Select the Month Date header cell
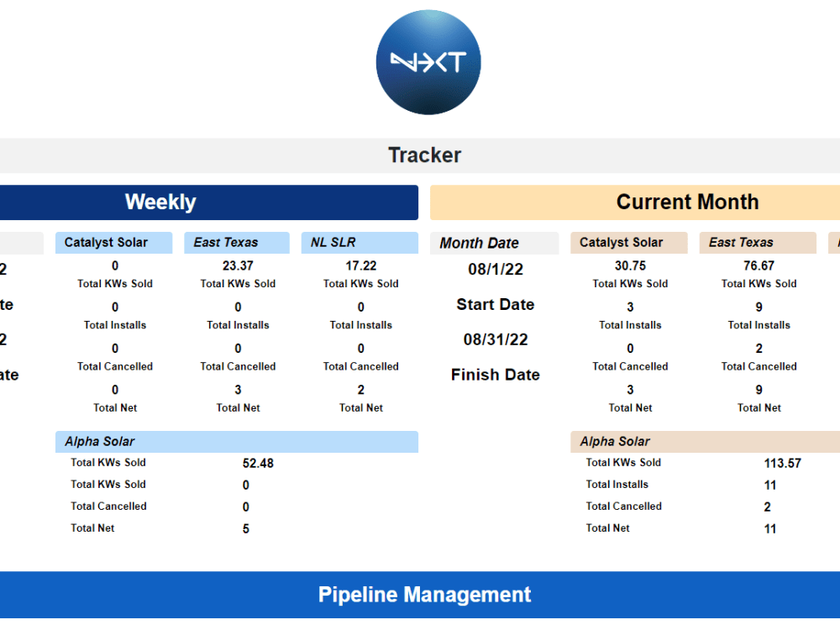Image resolution: width=840 pixels, height=630 pixels. (x=495, y=244)
